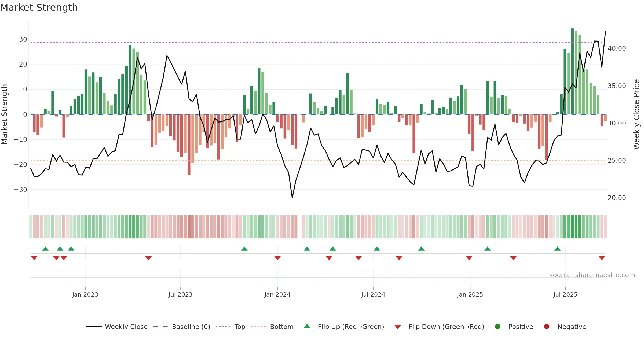Click the Negative legend label
The width and height of the screenshot is (644, 362).
point(572,327)
